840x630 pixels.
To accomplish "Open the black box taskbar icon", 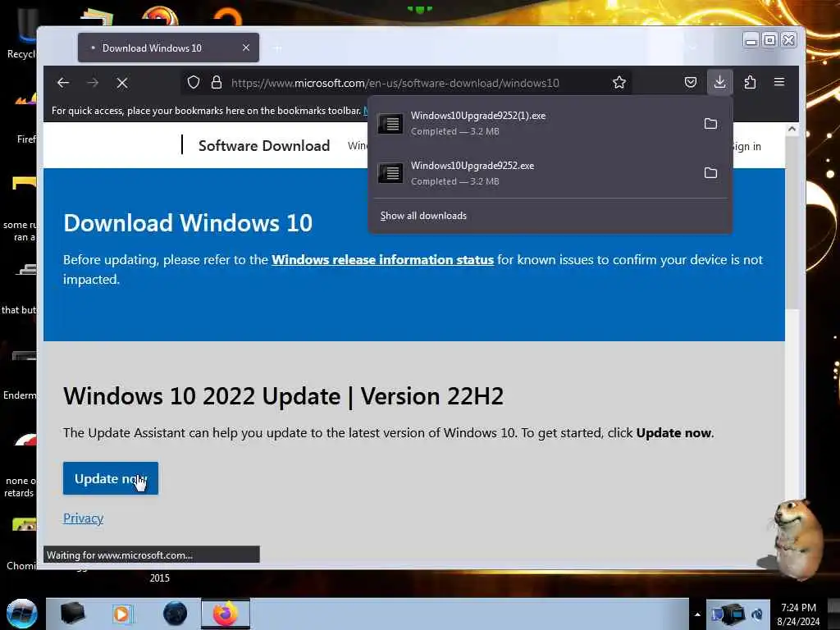I will point(72,614).
